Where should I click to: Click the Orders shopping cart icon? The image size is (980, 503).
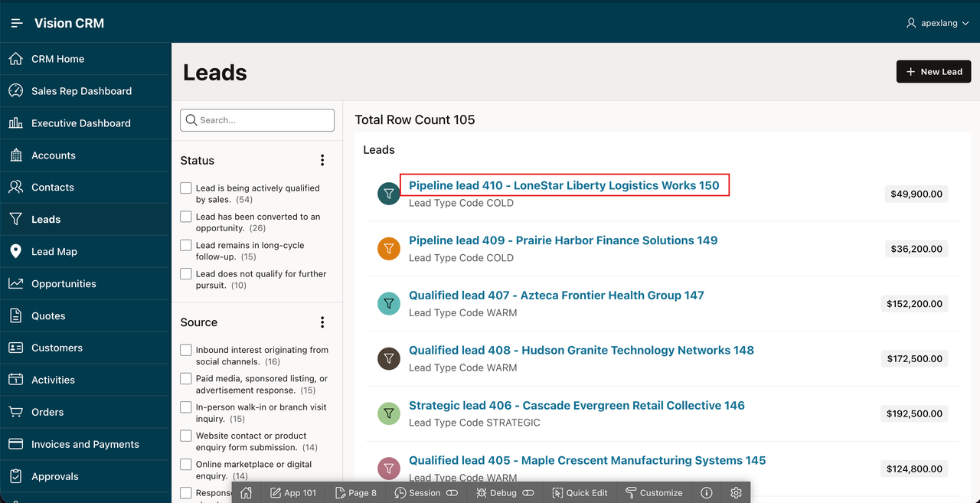(x=15, y=412)
